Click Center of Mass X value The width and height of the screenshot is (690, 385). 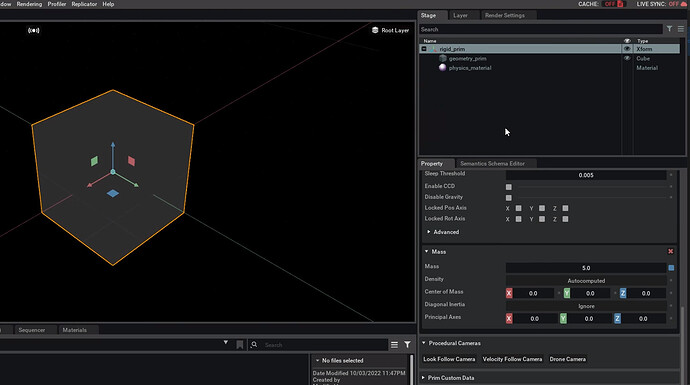click(533, 293)
